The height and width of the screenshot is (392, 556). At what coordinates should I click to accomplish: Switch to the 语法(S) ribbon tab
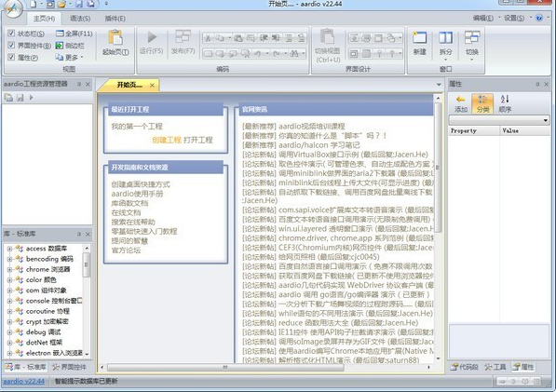click(x=80, y=19)
